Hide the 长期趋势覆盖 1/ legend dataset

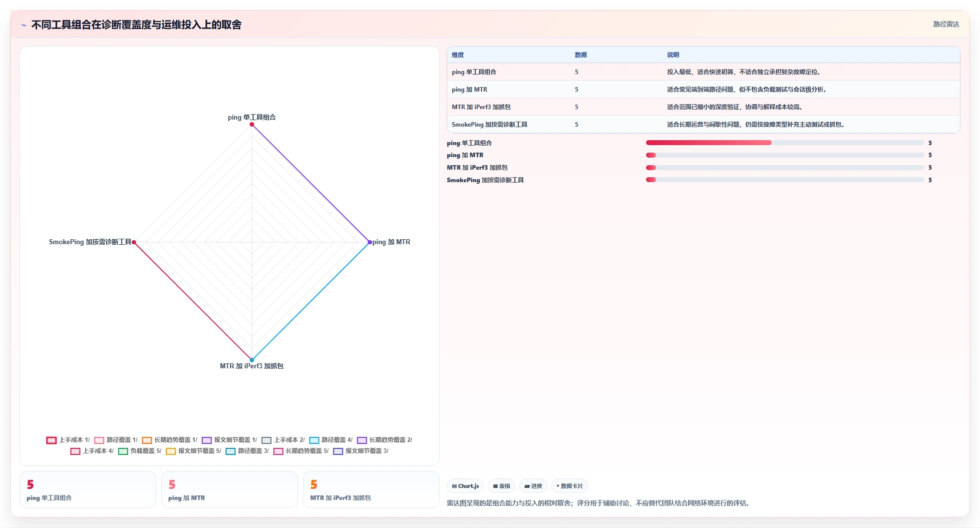(x=170, y=440)
